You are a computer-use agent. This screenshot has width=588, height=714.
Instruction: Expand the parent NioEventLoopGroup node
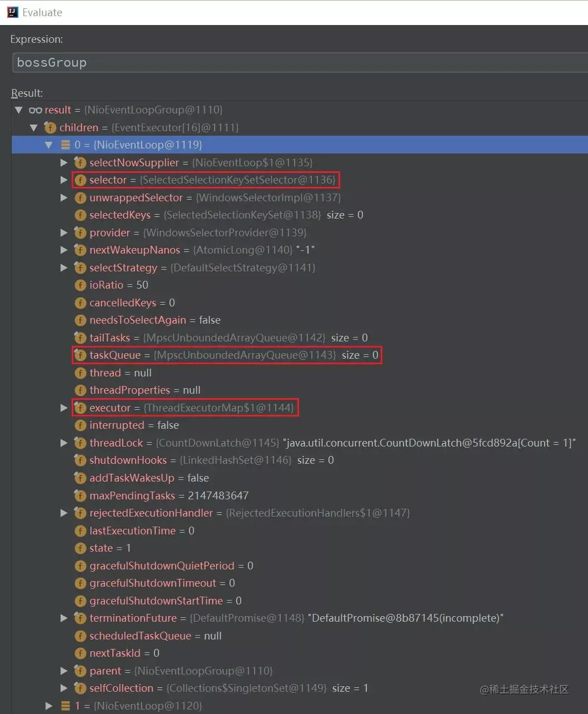pyautogui.click(x=64, y=671)
